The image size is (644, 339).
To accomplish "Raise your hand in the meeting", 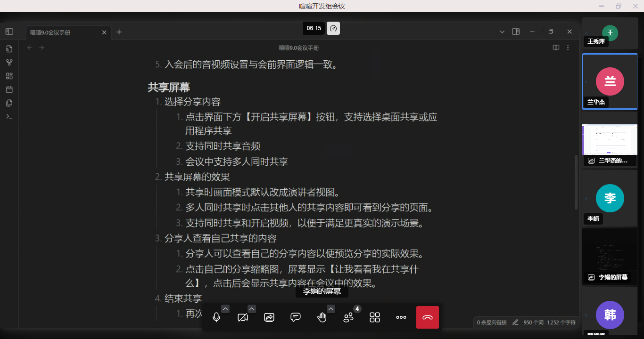I will (x=322, y=317).
